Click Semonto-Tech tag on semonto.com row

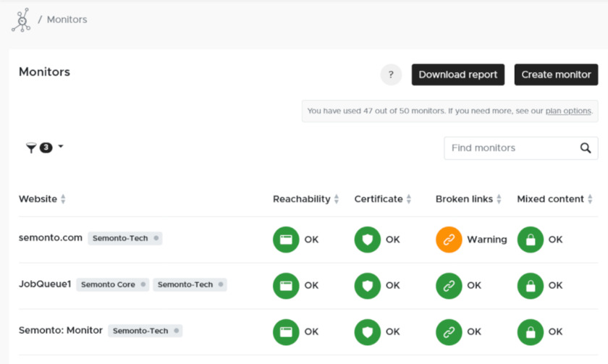point(124,238)
